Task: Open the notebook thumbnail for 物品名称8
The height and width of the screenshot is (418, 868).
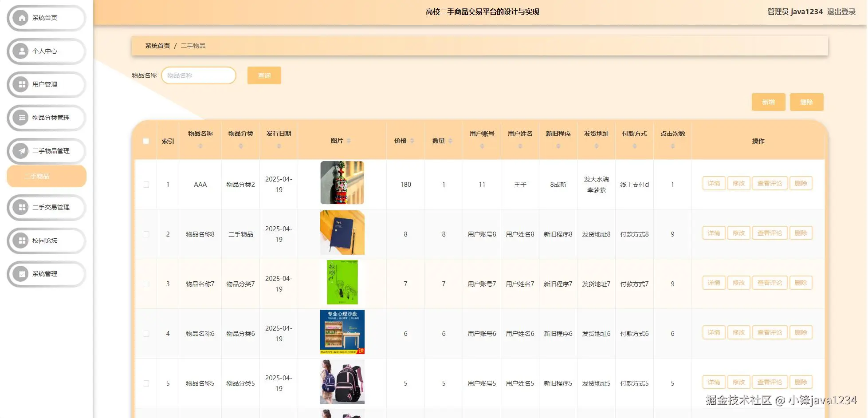Action: tap(342, 233)
